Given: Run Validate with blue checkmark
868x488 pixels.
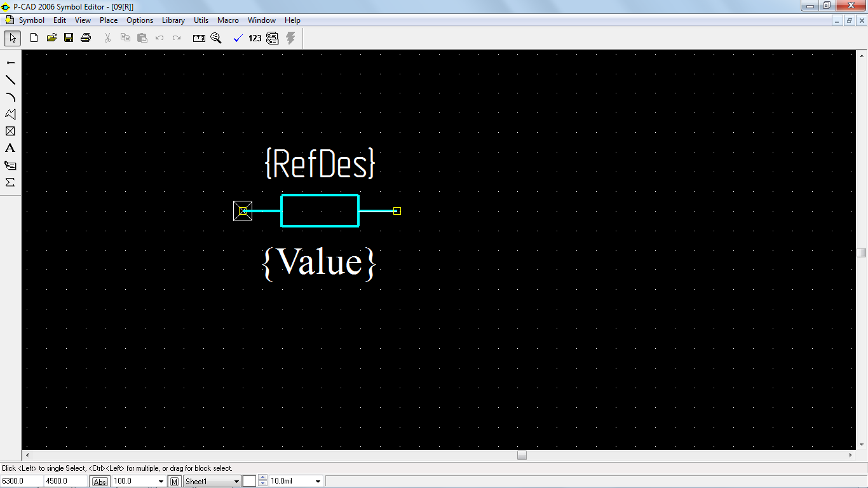Looking at the screenshot, I should 238,38.
